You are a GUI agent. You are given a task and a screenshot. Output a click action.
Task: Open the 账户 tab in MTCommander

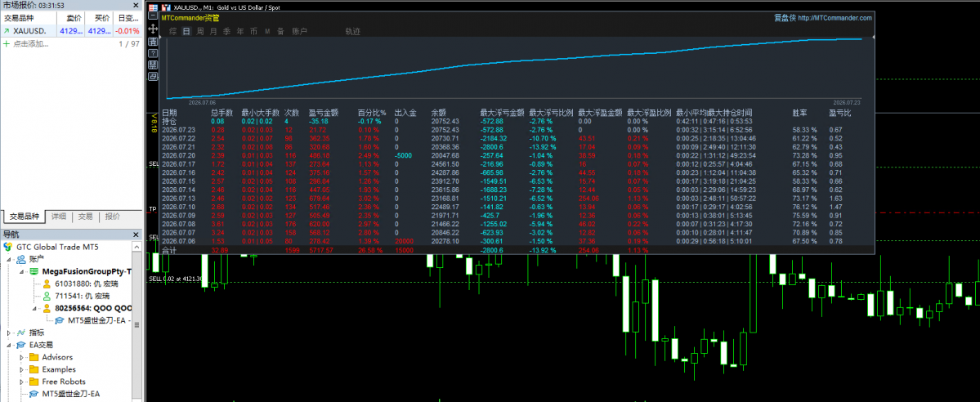point(299,30)
